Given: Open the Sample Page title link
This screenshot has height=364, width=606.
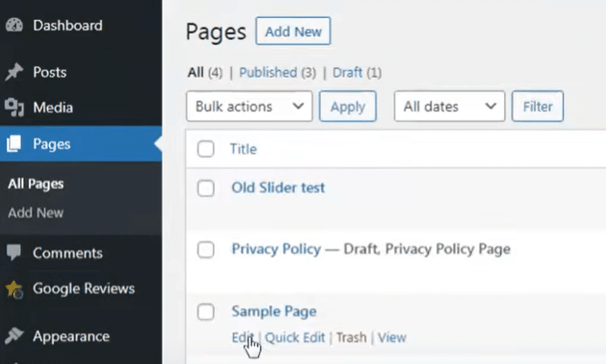Looking at the screenshot, I should 274,311.
